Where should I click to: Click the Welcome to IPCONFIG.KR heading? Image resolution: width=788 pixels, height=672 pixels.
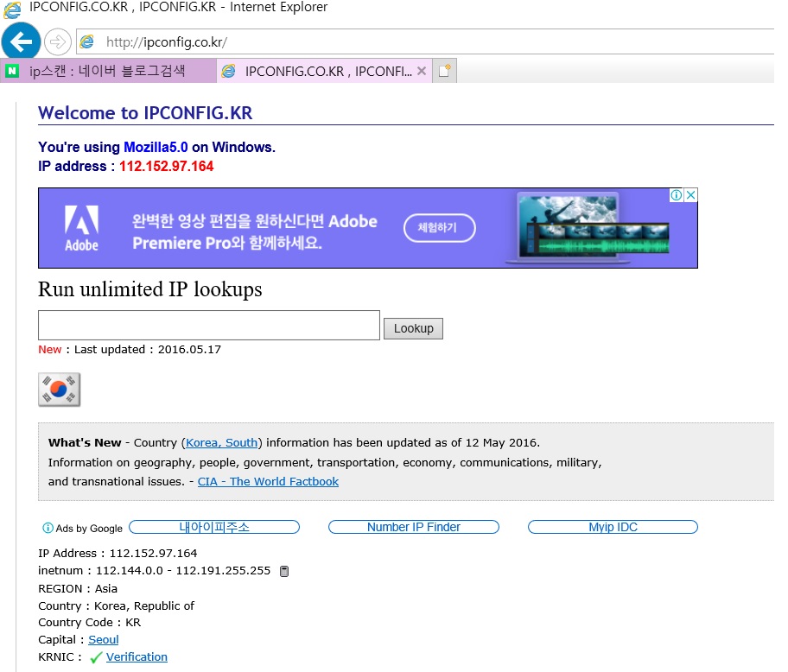[145, 113]
